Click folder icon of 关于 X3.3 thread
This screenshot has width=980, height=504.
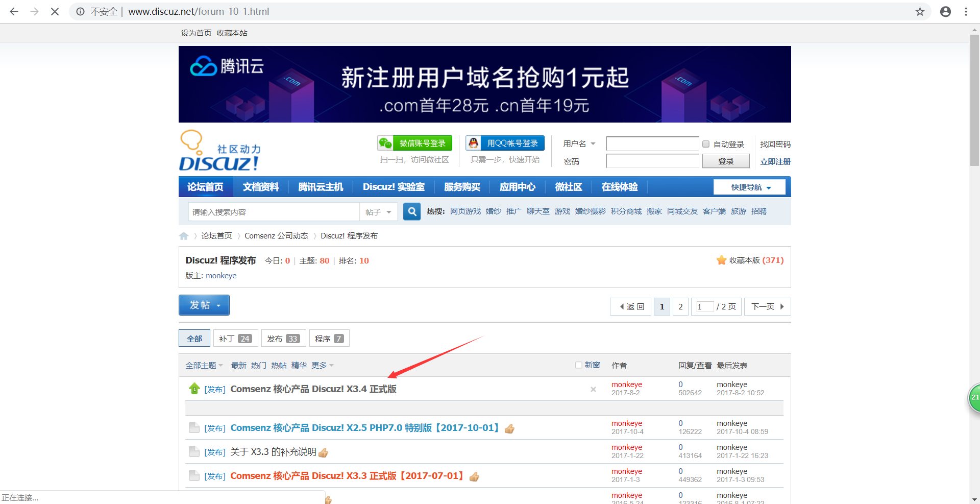pos(194,451)
